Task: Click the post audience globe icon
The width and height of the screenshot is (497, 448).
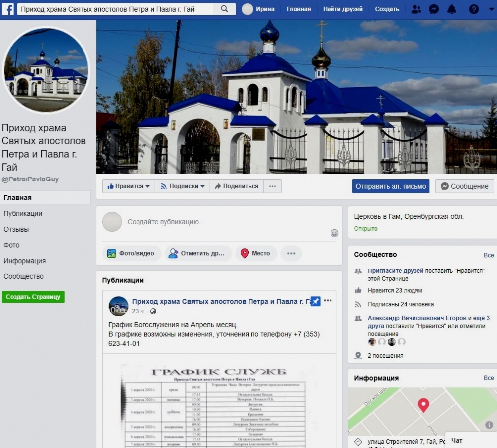Action: [153, 311]
